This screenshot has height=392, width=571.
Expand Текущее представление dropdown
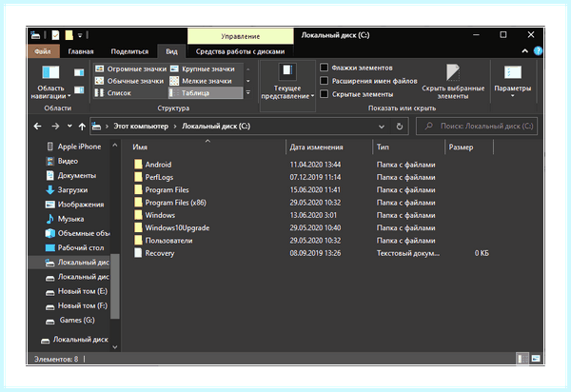(x=287, y=82)
